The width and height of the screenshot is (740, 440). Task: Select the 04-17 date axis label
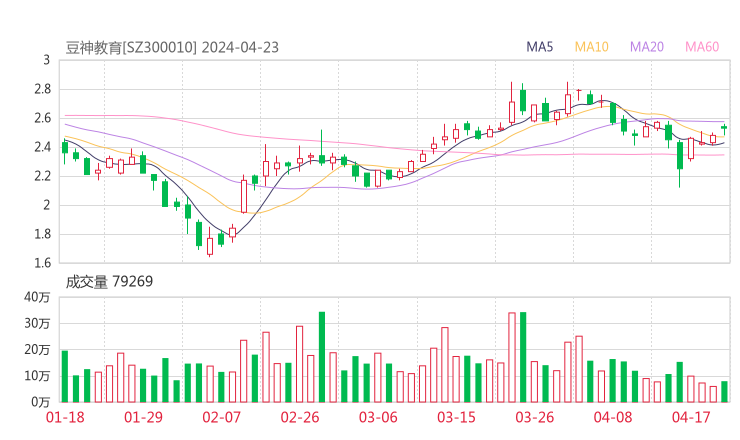(x=691, y=417)
